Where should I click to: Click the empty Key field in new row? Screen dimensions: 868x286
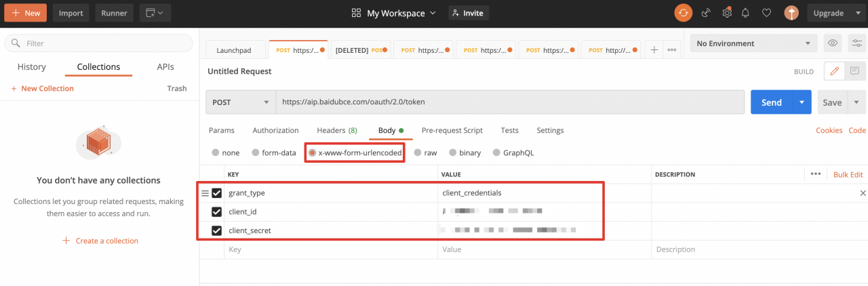pos(330,249)
